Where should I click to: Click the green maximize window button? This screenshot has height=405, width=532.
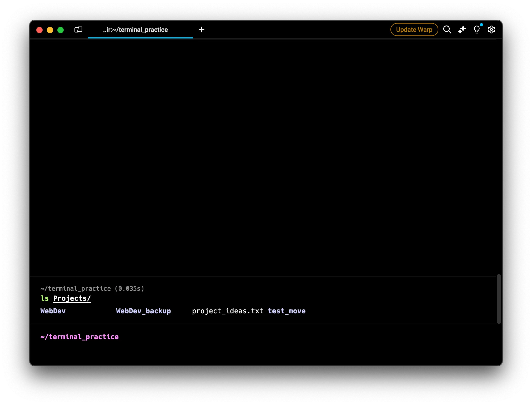click(61, 30)
